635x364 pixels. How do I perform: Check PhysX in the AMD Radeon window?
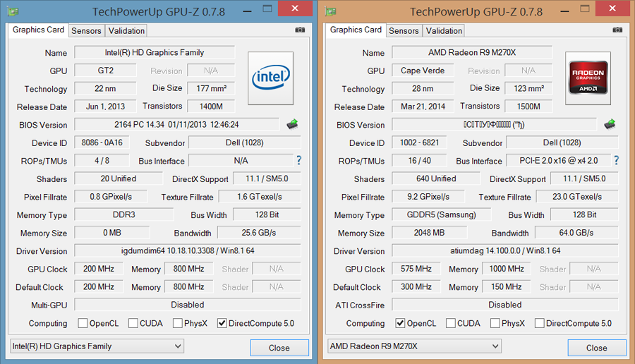[495, 324]
